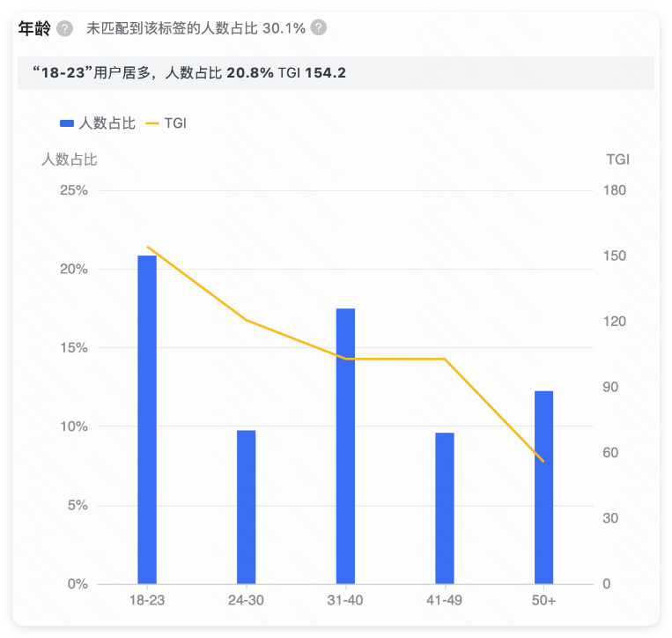Click the 18-23 用户居多 summary banner
The image size is (672, 638).
click(x=335, y=72)
